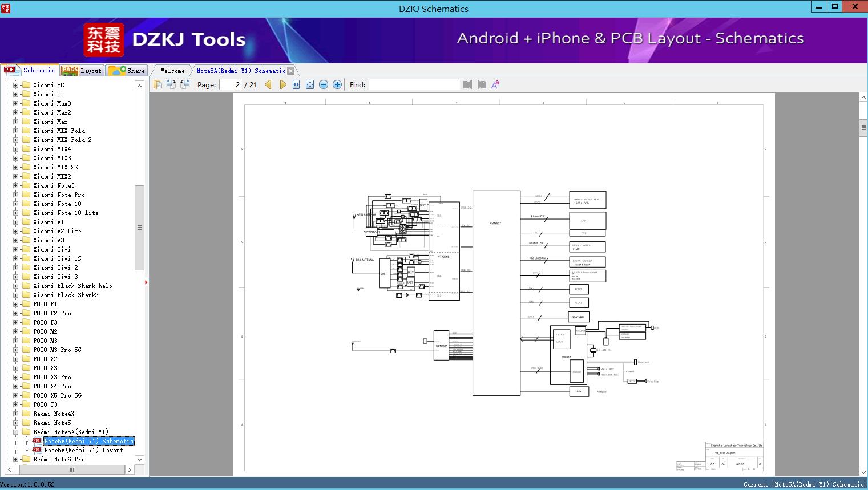Click the Xiaomi A1 folder icon
Image resolution: width=868 pixels, height=490 pixels.
tap(26, 222)
